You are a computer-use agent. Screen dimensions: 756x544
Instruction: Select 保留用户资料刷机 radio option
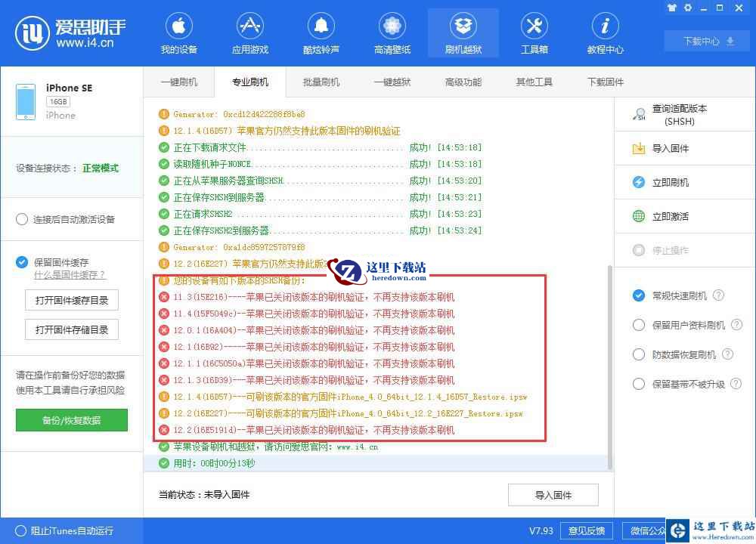click(639, 325)
